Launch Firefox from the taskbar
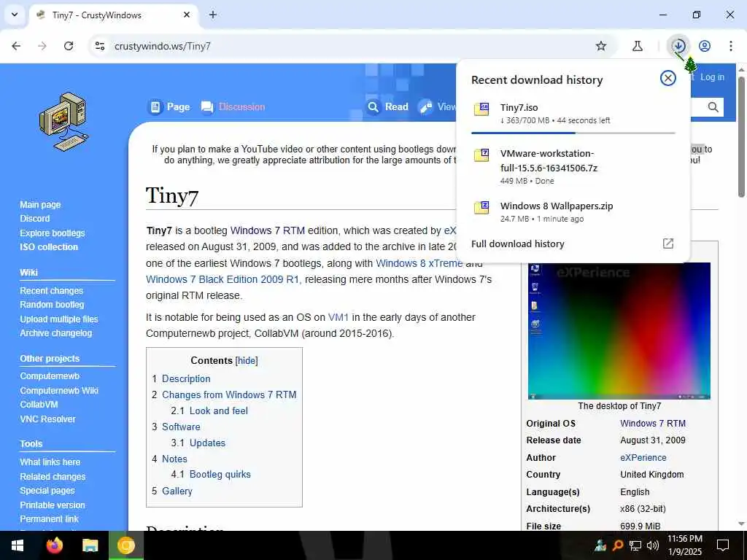The width and height of the screenshot is (747, 560). coord(54,545)
